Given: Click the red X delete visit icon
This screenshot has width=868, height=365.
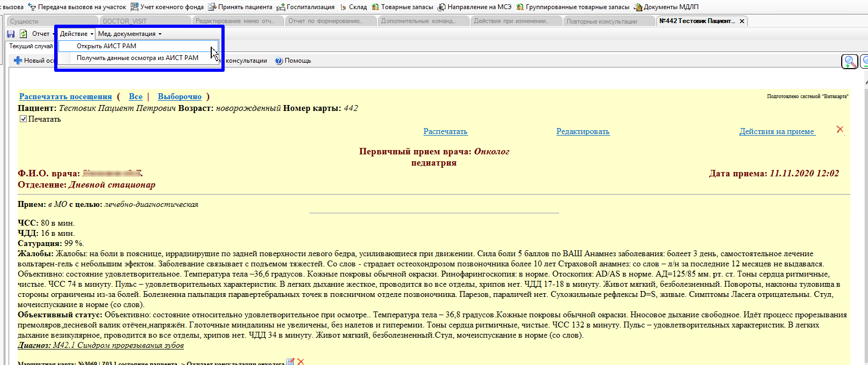Looking at the screenshot, I should point(840,129).
